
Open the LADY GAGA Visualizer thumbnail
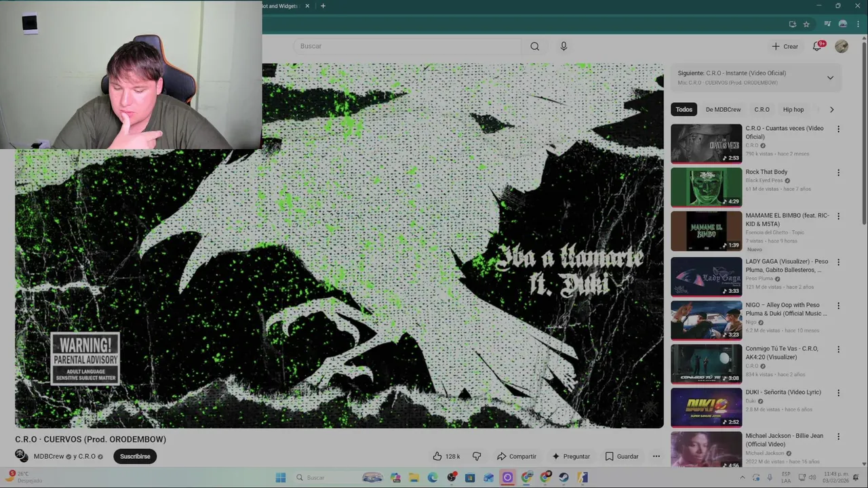[706, 277]
